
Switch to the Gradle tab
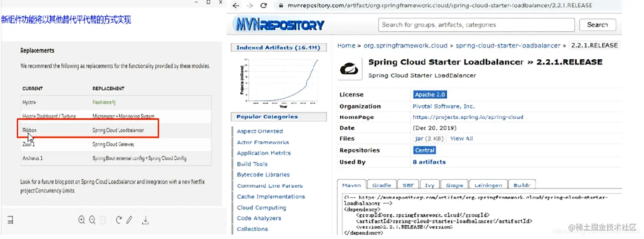[x=382, y=185]
